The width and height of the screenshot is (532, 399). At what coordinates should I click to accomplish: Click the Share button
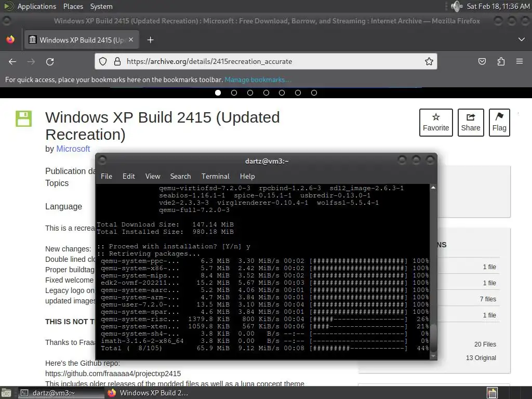click(x=471, y=123)
